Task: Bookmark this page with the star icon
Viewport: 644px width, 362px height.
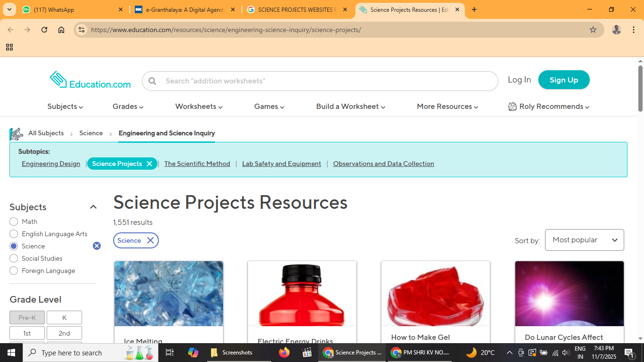Action: tap(593, 30)
